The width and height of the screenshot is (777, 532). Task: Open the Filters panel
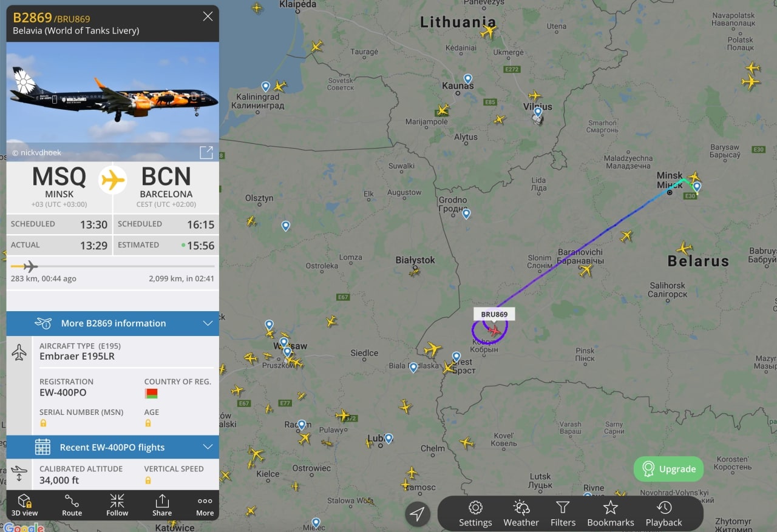[x=563, y=514]
